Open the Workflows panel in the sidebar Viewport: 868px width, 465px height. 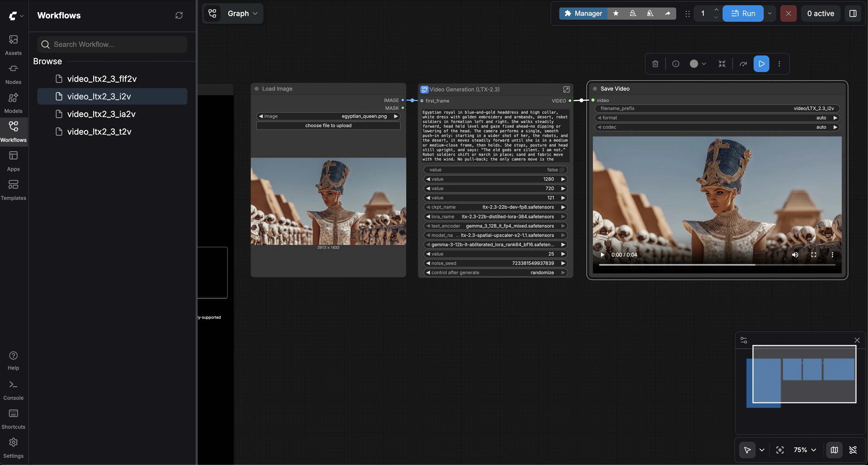click(13, 132)
